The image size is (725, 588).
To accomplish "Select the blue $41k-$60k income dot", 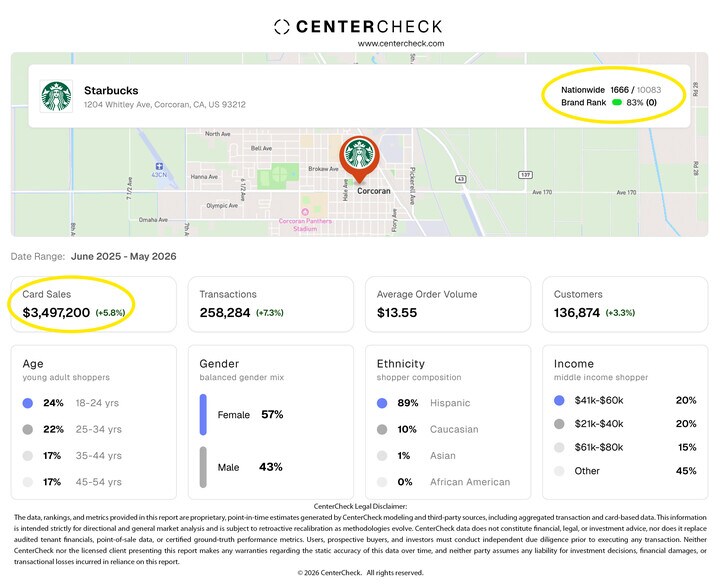I will click(x=559, y=400).
